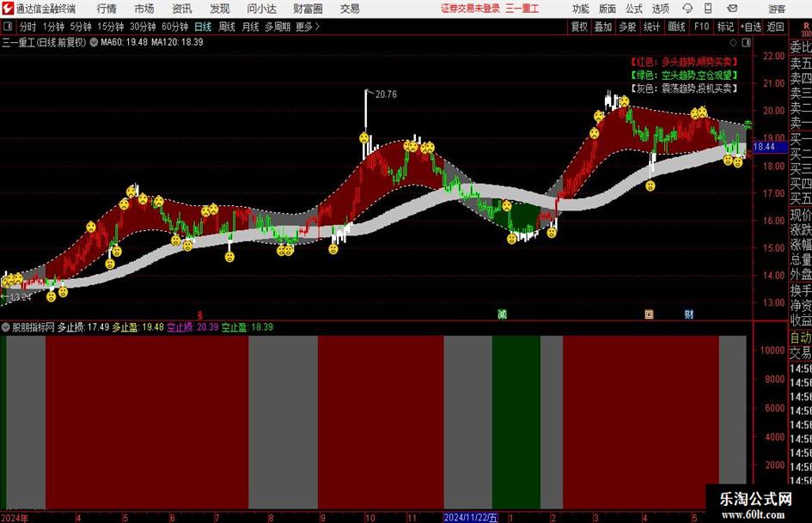Switch to the 分时 period tab
812x523 pixels.
[x=27, y=27]
